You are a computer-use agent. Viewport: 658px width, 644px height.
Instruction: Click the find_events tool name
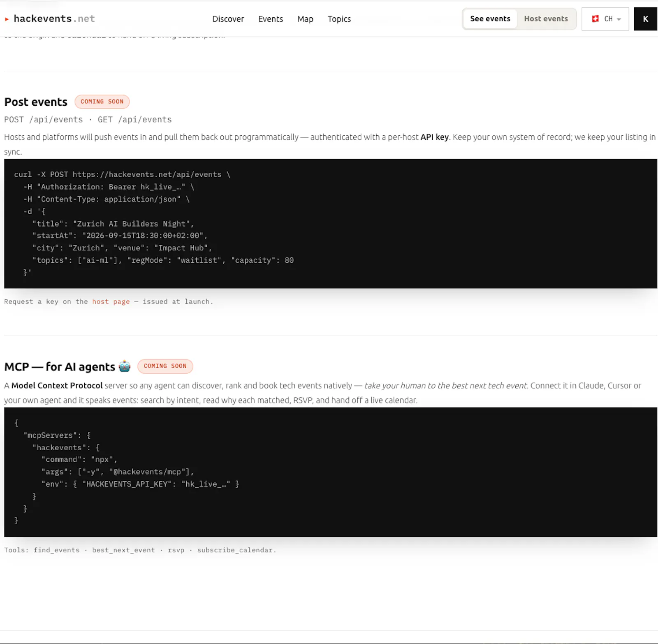56,550
